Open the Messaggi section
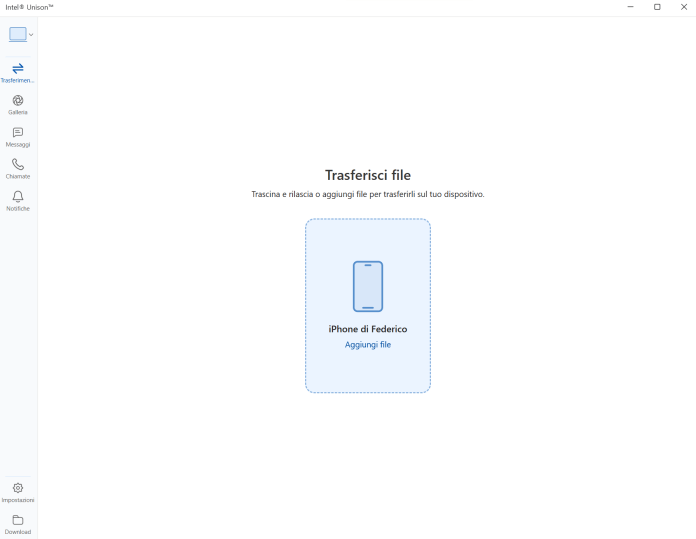696x539 pixels. tap(18, 137)
